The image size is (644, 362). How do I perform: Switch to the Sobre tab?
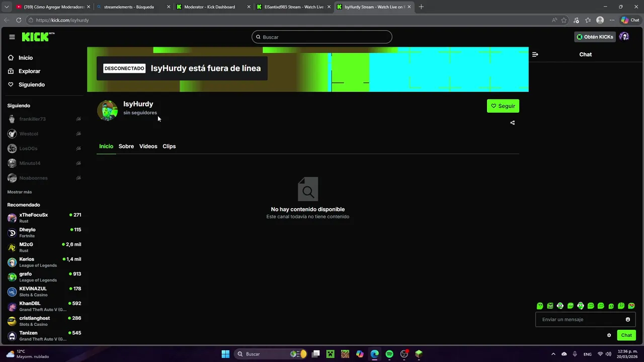click(x=126, y=146)
